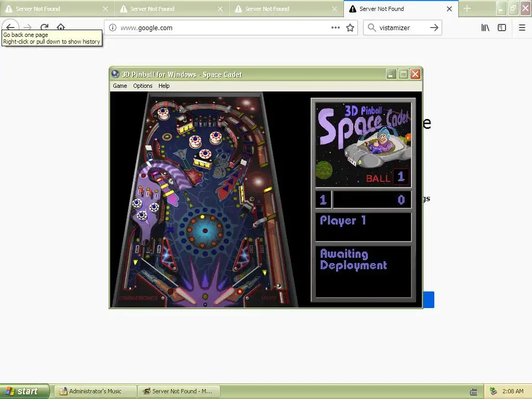The image size is (532, 399).
Task: Open the Options menu in 3D Pinball
Action: coord(142,86)
